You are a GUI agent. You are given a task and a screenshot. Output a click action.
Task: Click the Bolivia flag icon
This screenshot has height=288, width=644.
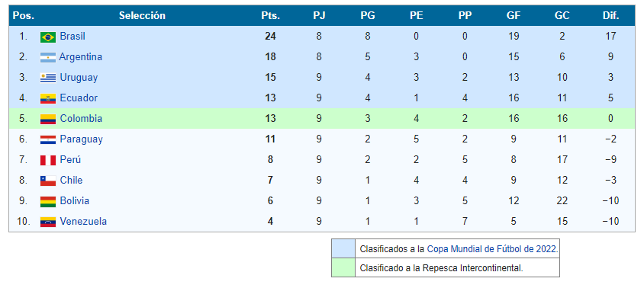[x=48, y=201]
